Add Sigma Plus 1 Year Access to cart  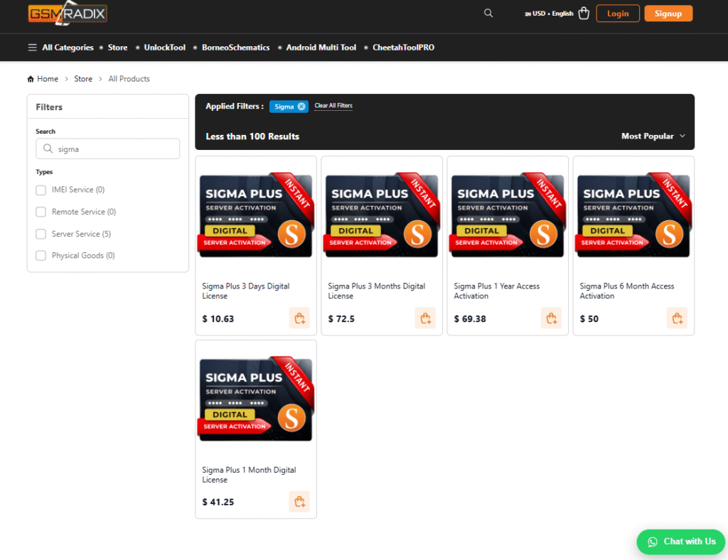coord(551,318)
